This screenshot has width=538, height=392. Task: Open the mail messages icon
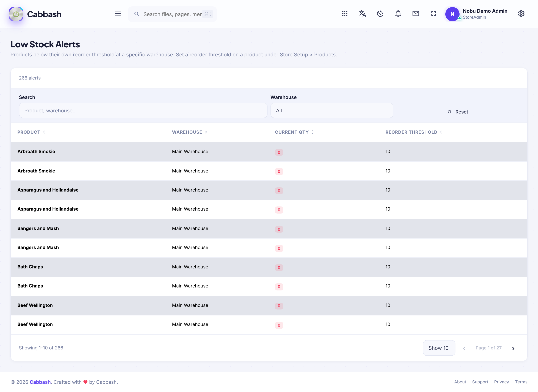pyautogui.click(x=416, y=14)
